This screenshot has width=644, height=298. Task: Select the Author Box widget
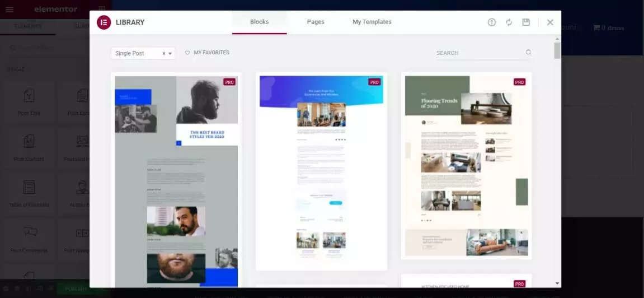[75, 194]
